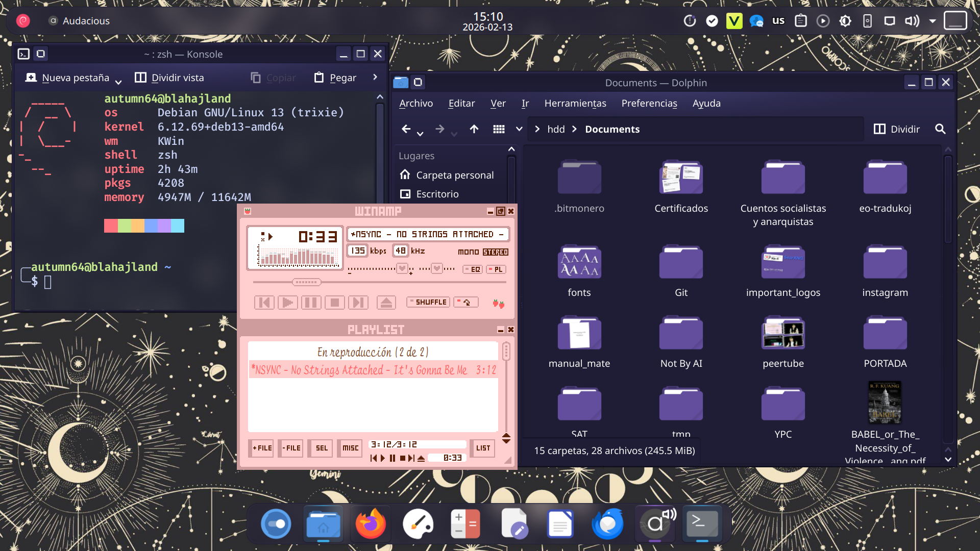This screenshot has width=980, height=551.
Task: Open the Preferencias menu in Dolphin
Action: (649, 103)
